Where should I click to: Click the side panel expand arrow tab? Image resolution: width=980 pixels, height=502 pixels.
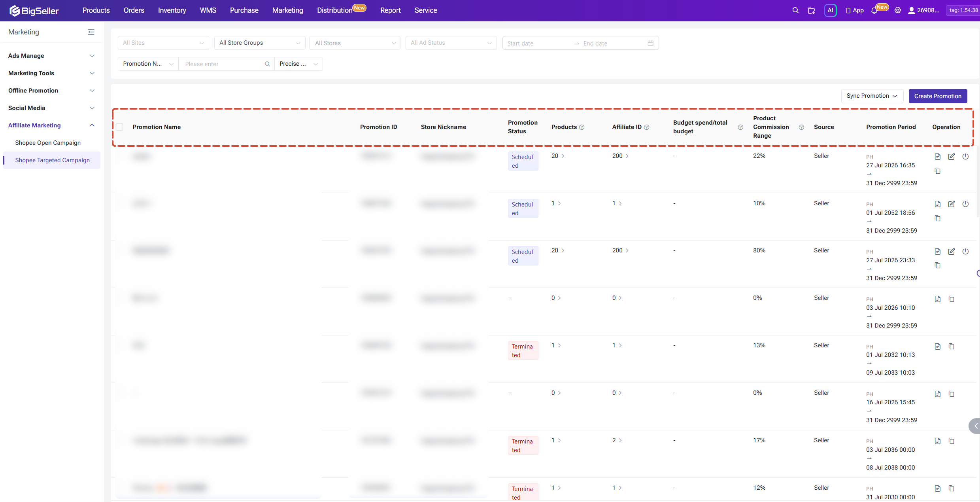[975, 426]
